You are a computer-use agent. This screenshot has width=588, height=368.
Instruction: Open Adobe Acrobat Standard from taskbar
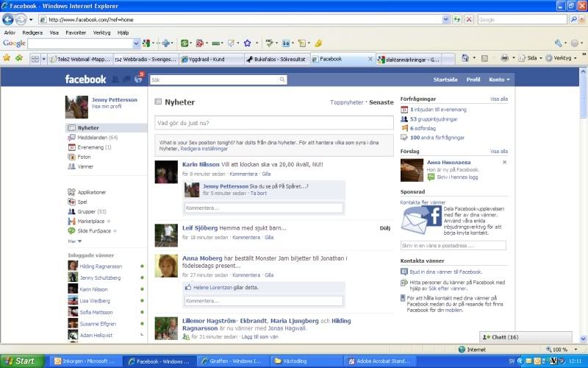379,361
